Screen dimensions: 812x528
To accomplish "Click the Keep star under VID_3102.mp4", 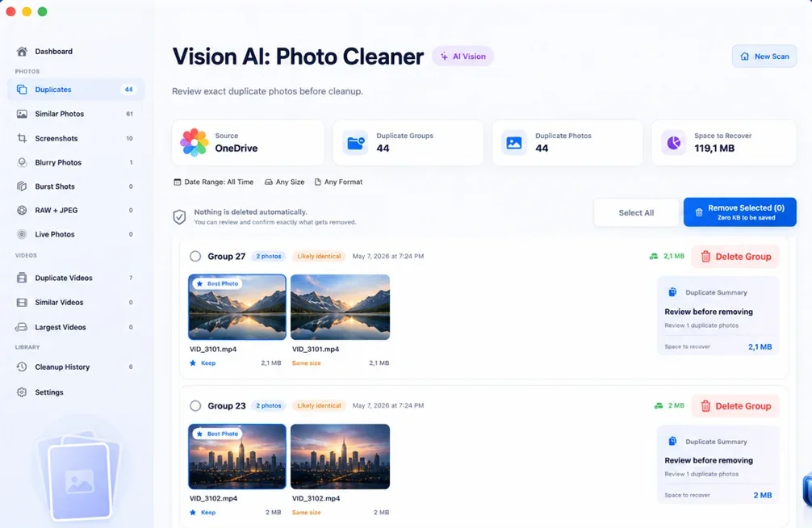I will [x=193, y=513].
